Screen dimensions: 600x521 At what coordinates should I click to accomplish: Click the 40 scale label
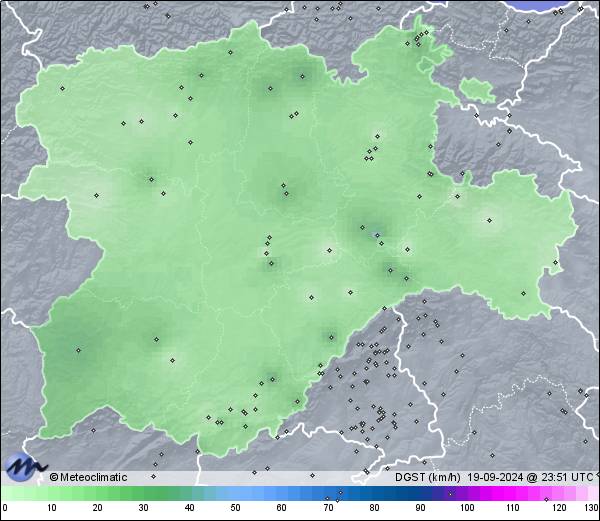pos(189,508)
